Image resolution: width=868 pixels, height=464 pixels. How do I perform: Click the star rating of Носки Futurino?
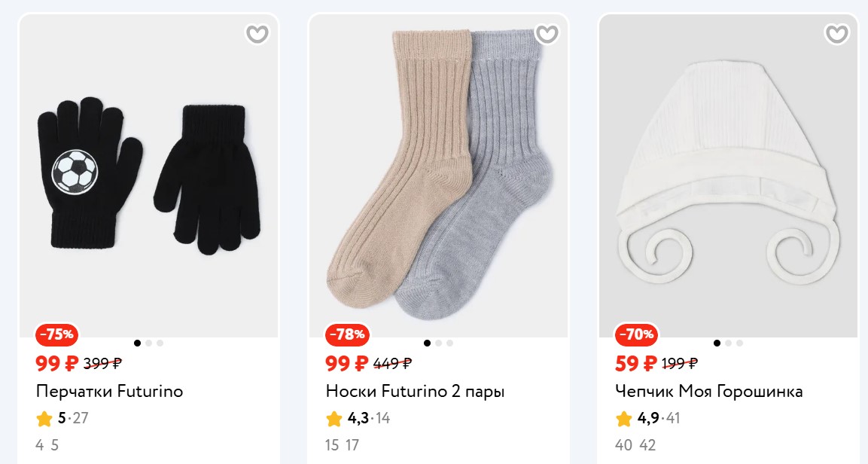tap(334, 418)
